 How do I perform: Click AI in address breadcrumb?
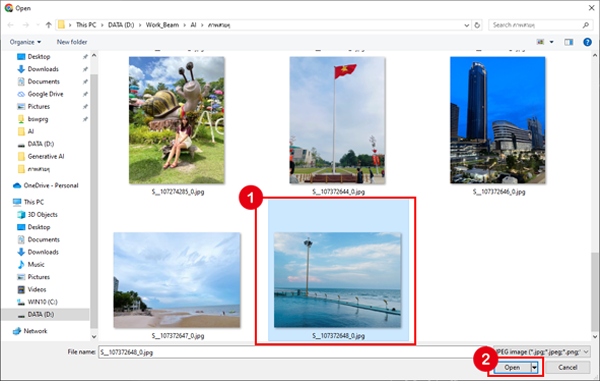click(x=193, y=25)
